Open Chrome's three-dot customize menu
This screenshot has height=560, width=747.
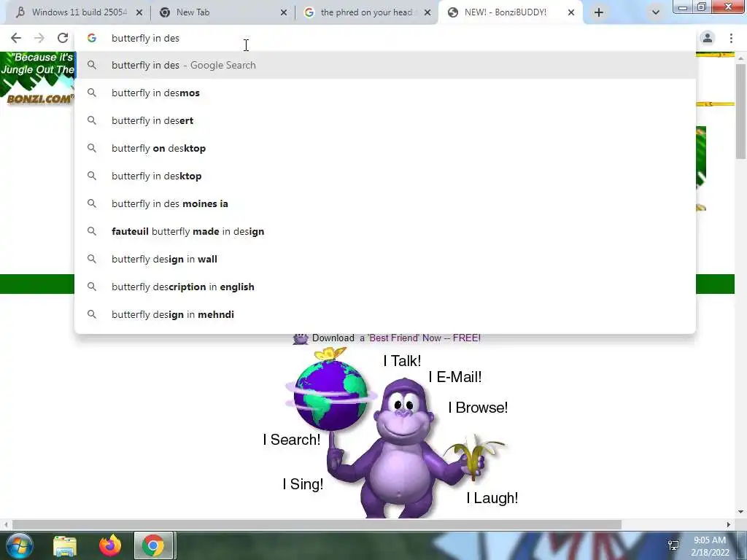pyautogui.click(x=731, y=38)
